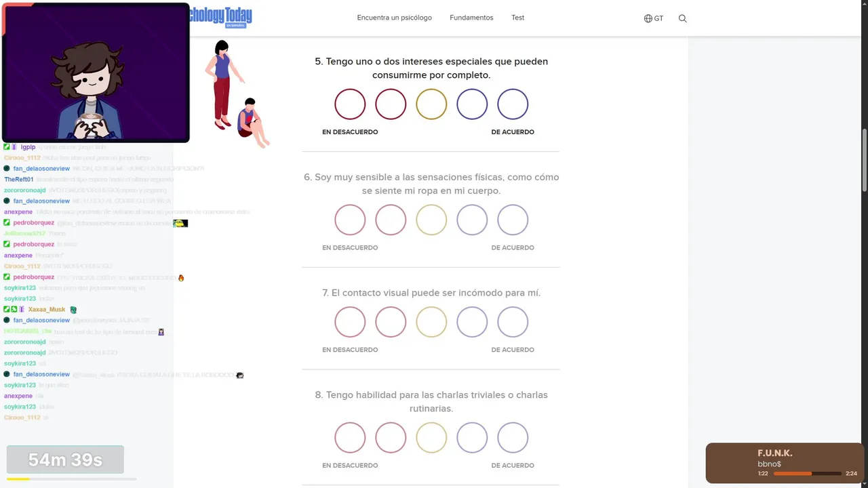Click the Psychology Today logo

tap(220, 16)
